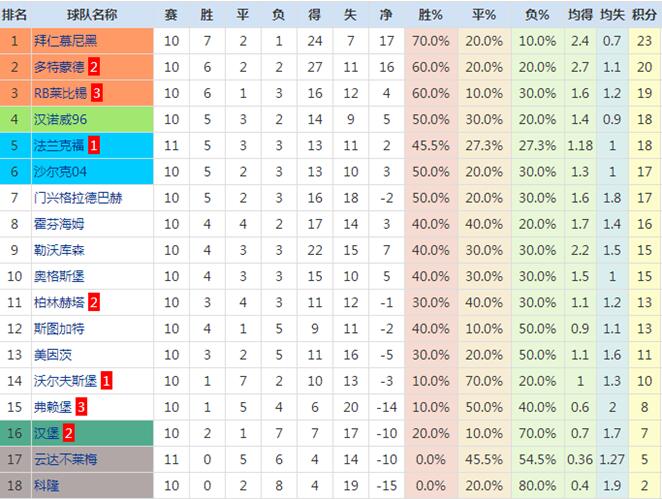
Task: Click the red 2 badge beside 柏林赫塔
Action: tap(94, 303)
